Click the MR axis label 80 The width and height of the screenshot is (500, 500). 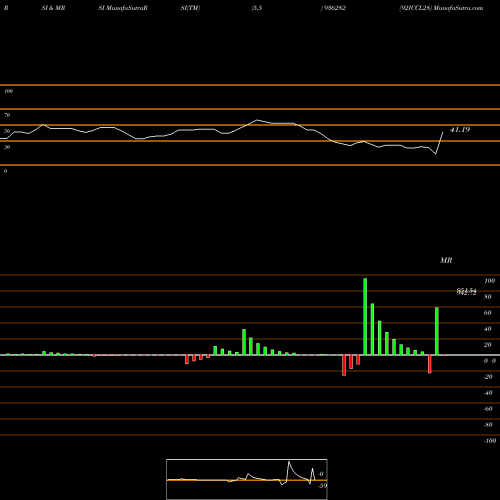(x=488, y=297)
